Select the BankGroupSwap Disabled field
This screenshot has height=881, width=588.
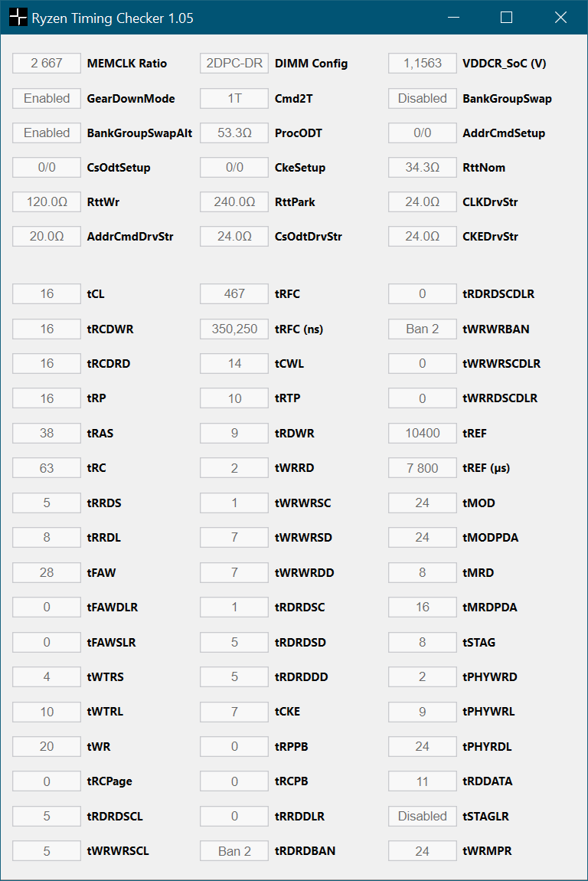[423, 98]
